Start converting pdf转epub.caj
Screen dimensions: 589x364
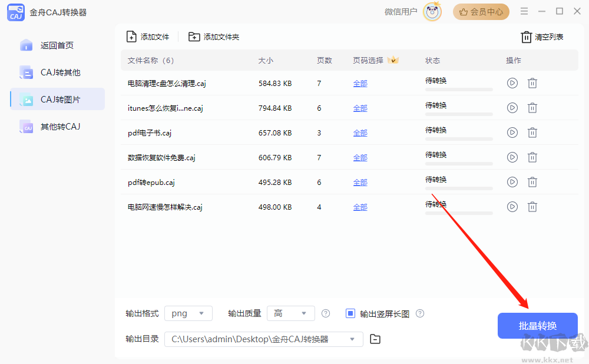coord(512,182)
